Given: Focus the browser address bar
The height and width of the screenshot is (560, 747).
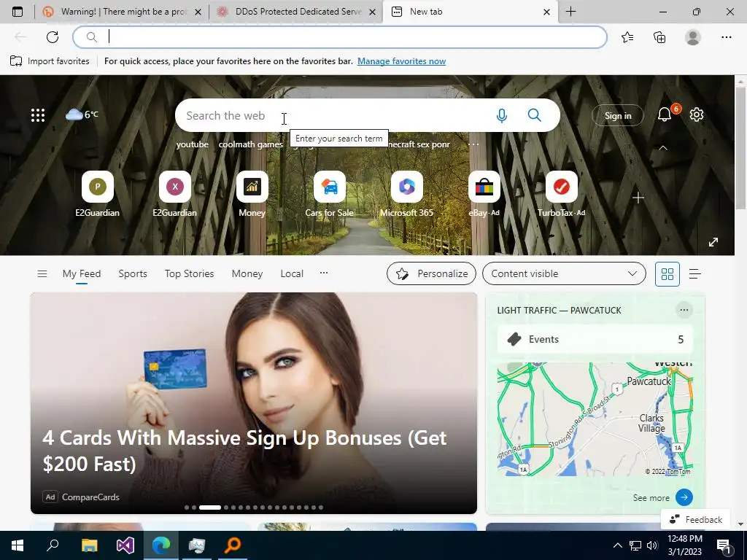Looking at the screenshot, I should pos(340,37).
